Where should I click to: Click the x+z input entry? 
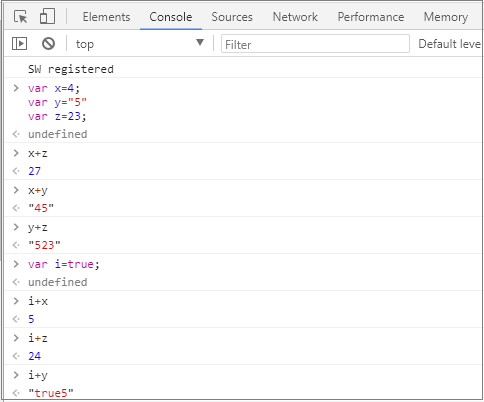[38, 153]
